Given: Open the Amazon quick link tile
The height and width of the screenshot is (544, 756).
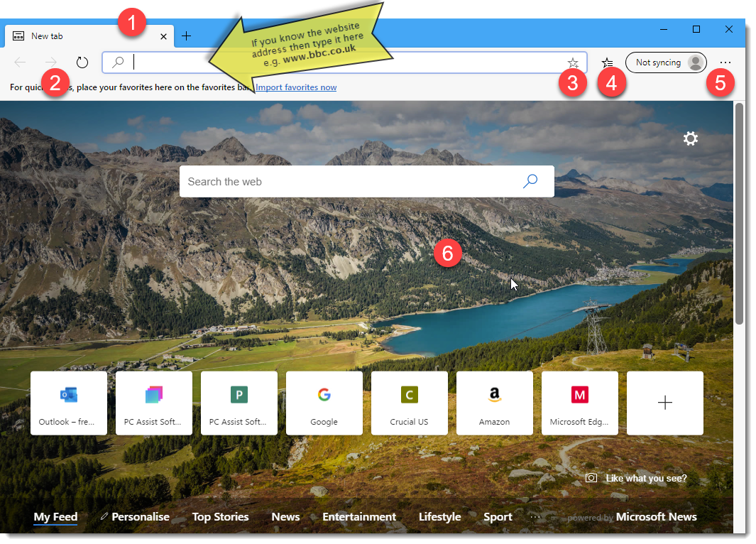Looking at the screenshot, I should 495,403.
